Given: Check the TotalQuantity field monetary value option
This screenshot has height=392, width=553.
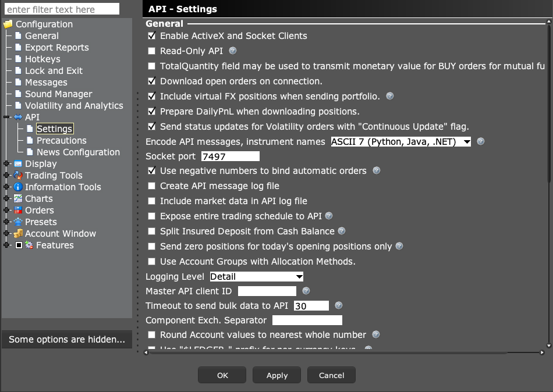Looking at the screenshot, I should (x=152, y=66).
